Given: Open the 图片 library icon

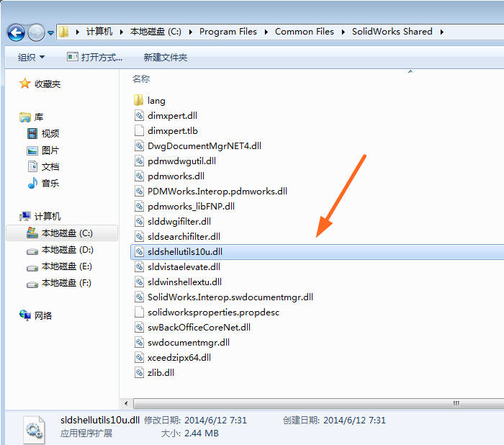Looking at the screenshot, I should (x=32, y=150).
